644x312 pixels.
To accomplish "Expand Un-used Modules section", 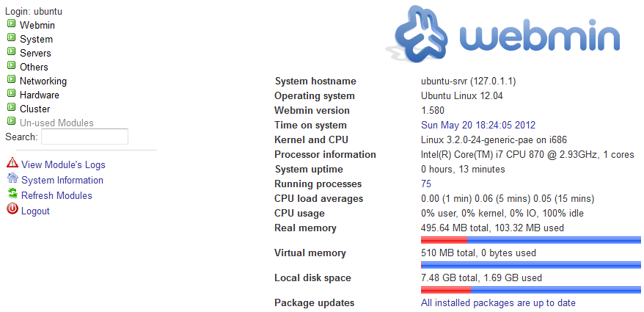I will pos(56,123).
